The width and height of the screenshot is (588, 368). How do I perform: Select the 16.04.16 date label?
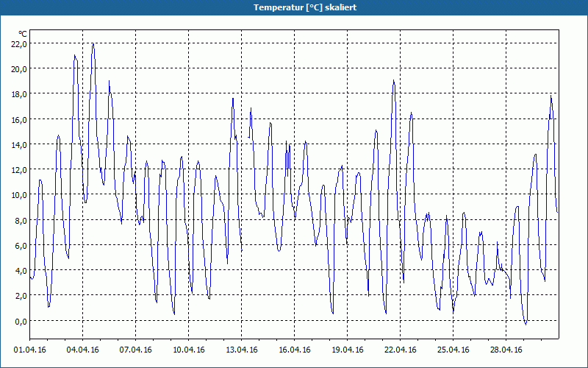[295, 350]
